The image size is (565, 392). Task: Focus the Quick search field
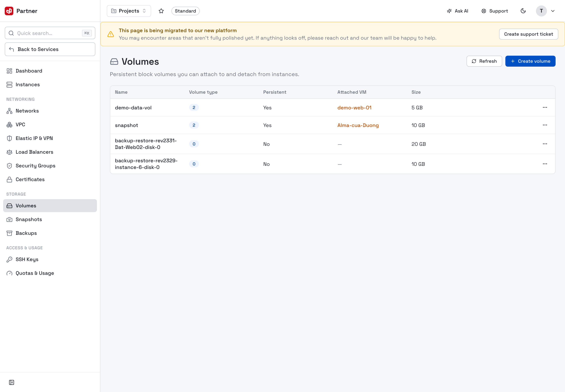50,33
